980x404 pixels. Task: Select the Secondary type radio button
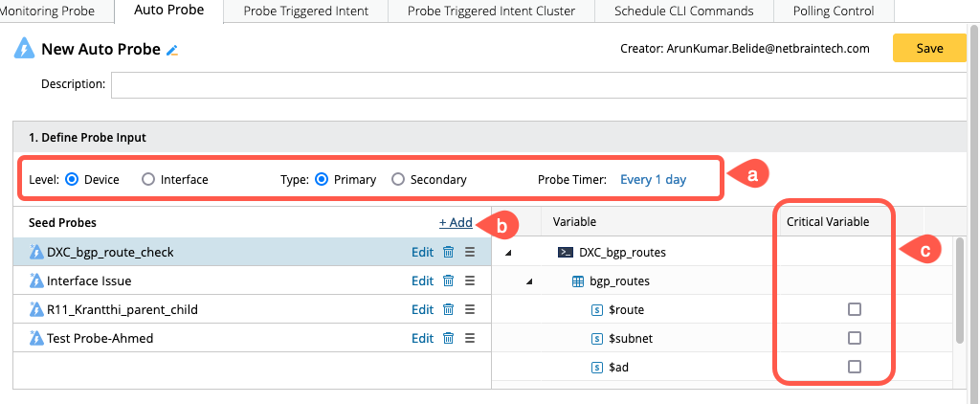[x=398, y=179]
